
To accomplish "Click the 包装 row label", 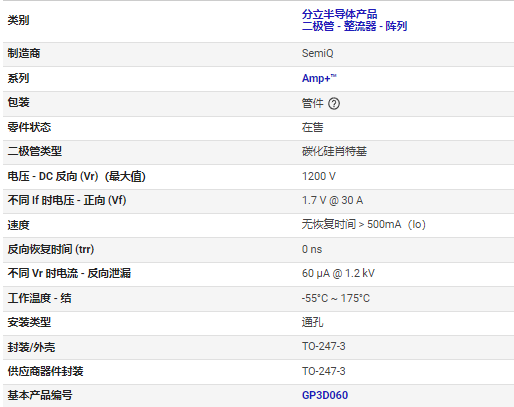I will tap(18, 102).
